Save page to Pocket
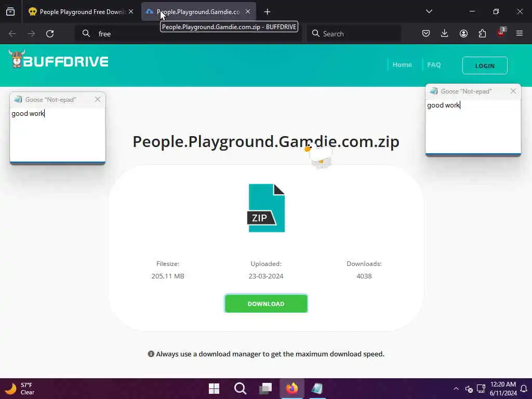Screen dimensions: 532x399 coord(426,33)
